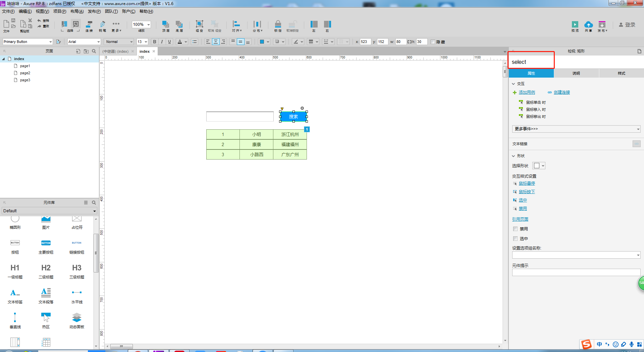Select the primary button (主要按钮) widget

click(x=46, y=247)
